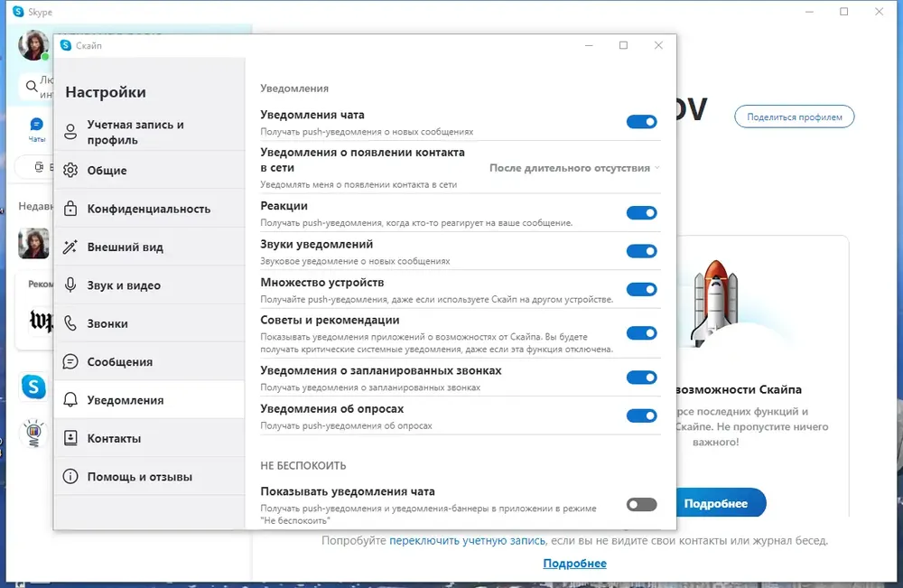Click the Help and feedback info icon

click(x=70, y=476)
